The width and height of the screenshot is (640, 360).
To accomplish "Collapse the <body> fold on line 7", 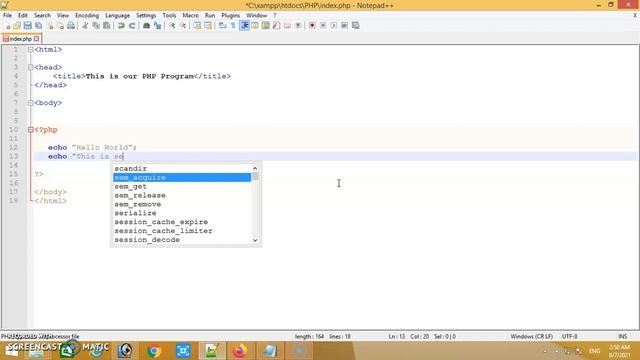I will pos(31,103).
